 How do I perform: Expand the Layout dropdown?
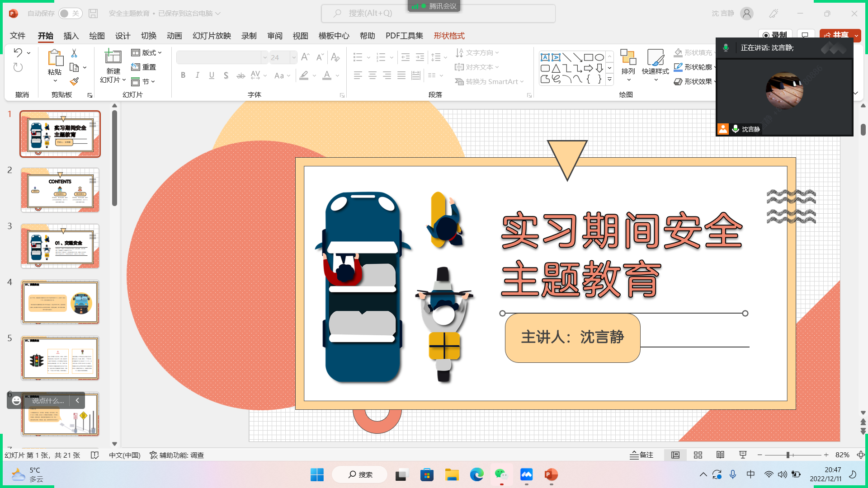point(146,53)
